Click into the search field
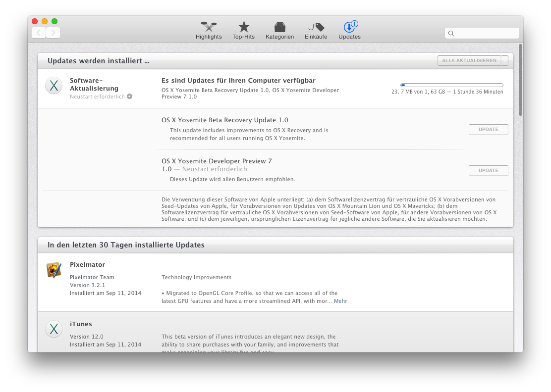Image resolution: width=551 pixels, height=392 pixels. [482, 33]
